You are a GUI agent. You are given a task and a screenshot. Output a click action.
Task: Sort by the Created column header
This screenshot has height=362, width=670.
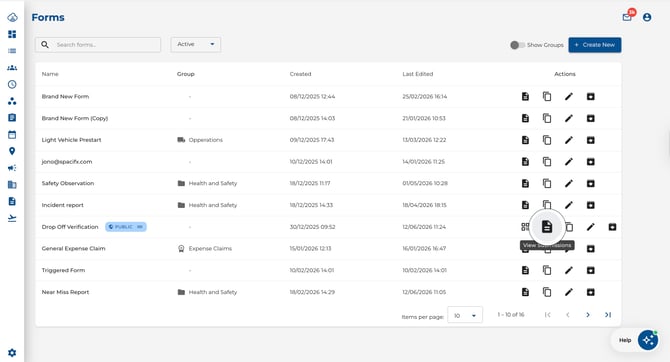click(300, 74)
